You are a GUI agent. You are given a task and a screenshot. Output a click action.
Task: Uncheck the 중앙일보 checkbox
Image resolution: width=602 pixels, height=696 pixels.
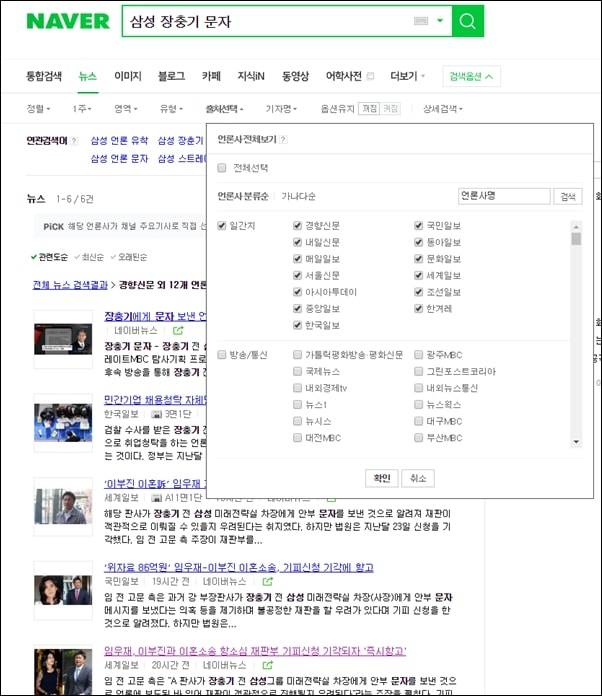tap(297, 308)
